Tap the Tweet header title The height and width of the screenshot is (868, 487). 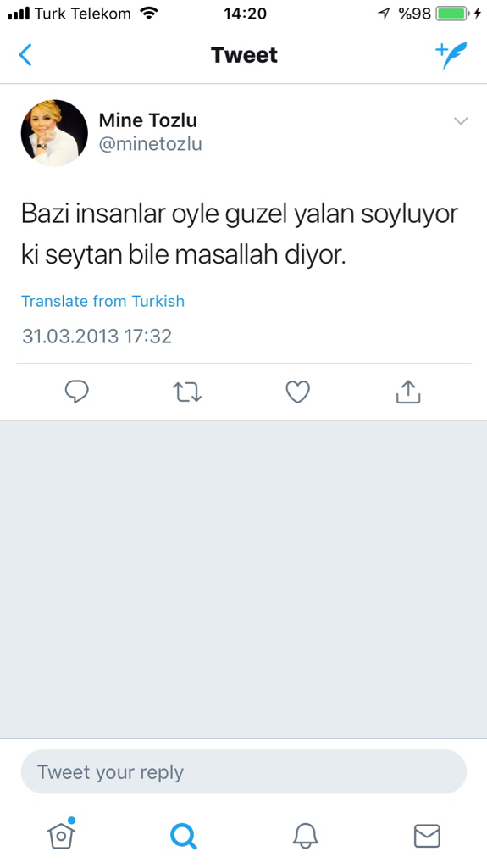click(x=244, y=55)
